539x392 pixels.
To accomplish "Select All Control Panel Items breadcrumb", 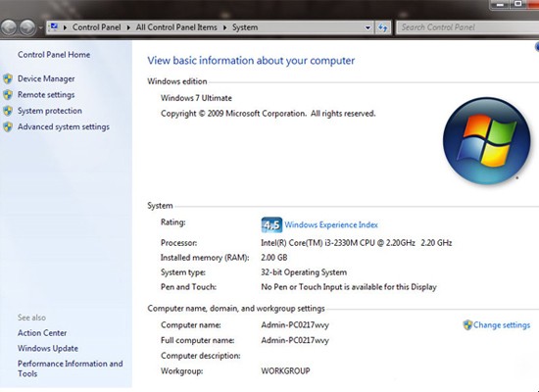I will click(x=176, y=27).
